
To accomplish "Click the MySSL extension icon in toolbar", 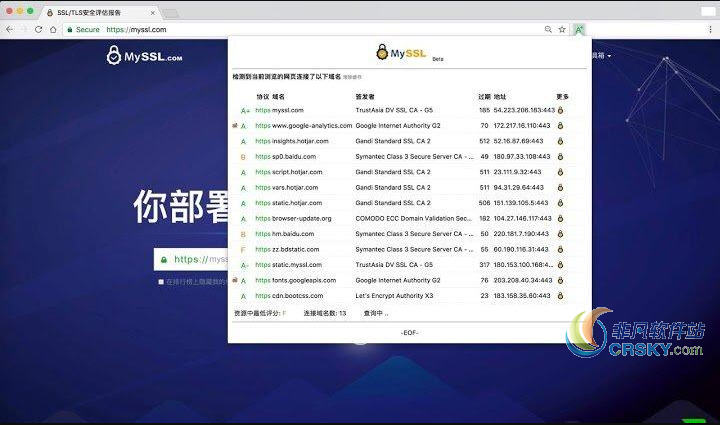I will click(579, 30).
